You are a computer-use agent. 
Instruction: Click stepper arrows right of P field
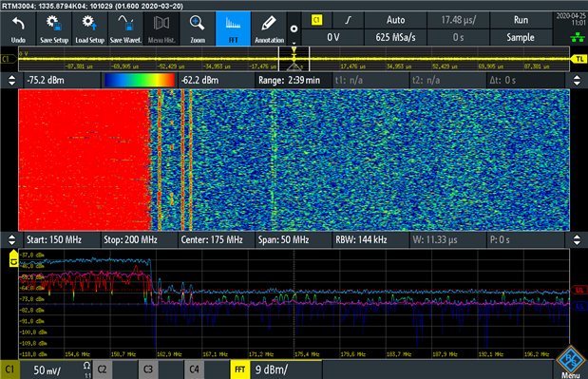tap(577, 240)
